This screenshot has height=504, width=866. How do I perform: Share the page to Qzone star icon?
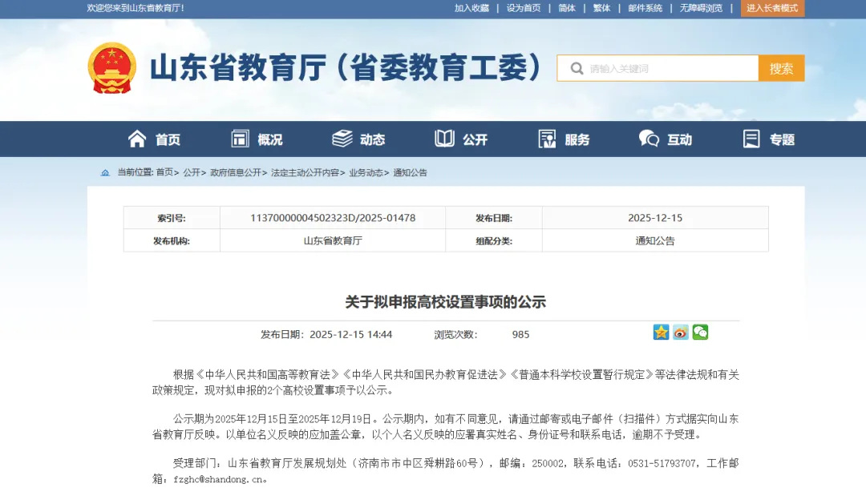(661, 332)
